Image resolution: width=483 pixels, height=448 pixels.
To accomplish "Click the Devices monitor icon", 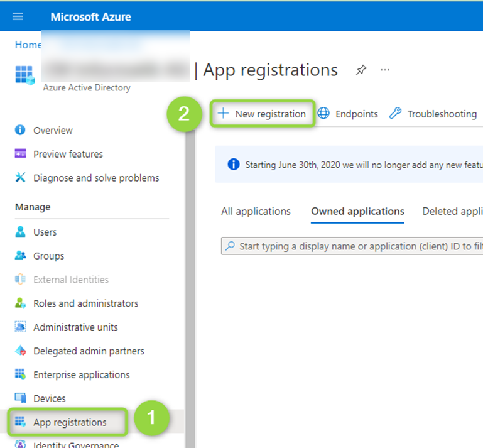I will pyautogui.click(x=20, y=398).
